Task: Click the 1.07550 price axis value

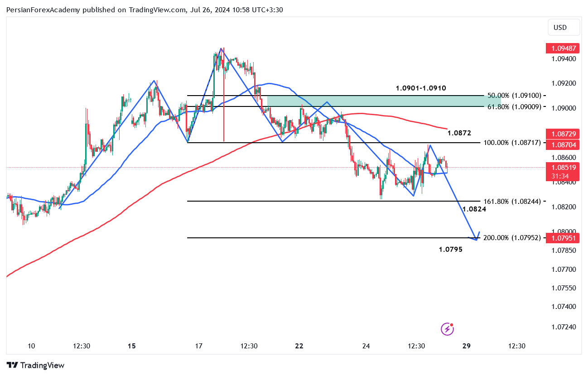Action: click(x=563, y=288)
